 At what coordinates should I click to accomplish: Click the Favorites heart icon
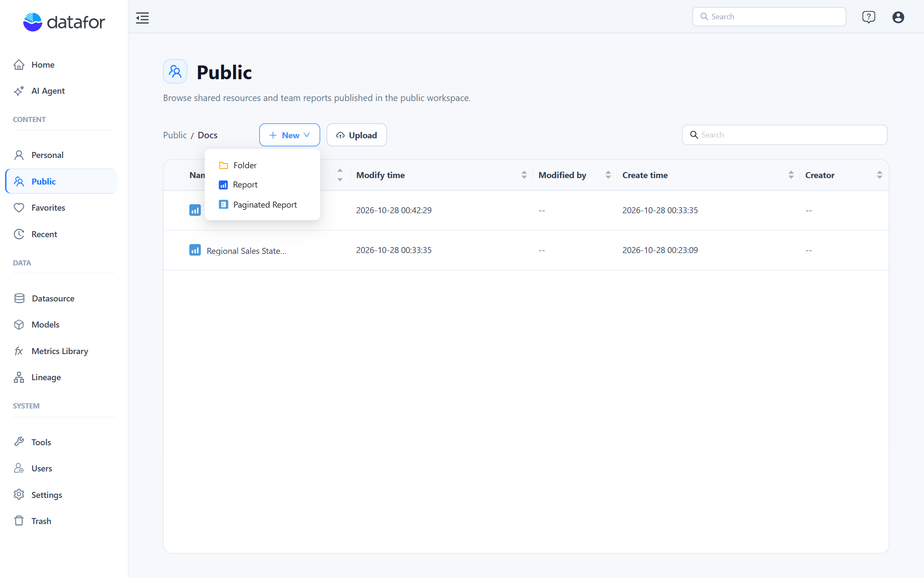coord(19,208)
